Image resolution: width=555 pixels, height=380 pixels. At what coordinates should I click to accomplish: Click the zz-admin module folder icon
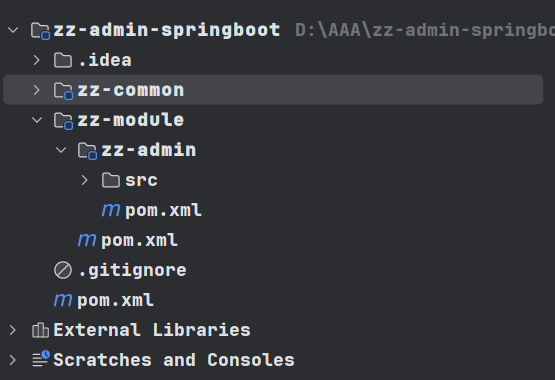pos(87,151)
